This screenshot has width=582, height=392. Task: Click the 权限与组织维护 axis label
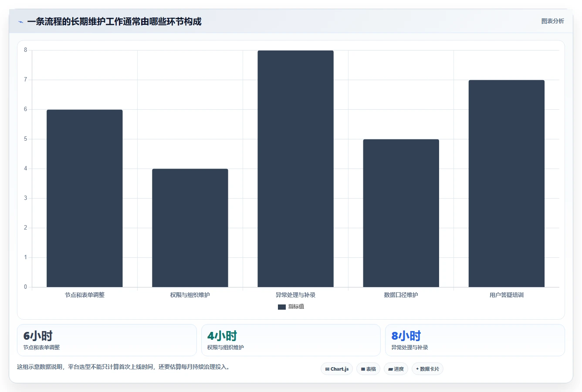(190, 295)
